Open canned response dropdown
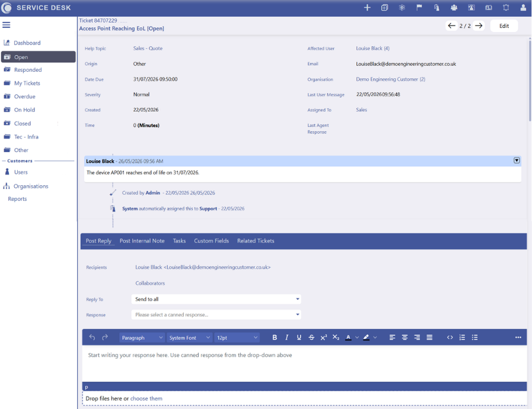The width and height of the screenshot is (532, 409). pyautogui.click(x=216, y=315)
